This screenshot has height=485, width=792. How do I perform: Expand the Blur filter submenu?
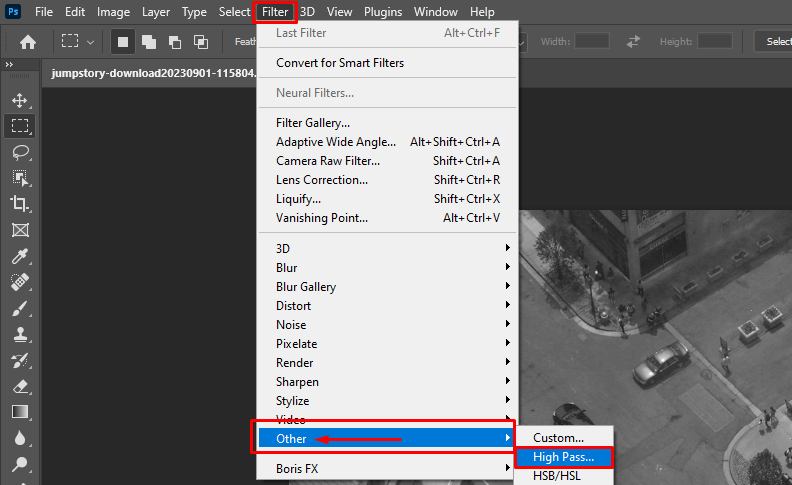click(x=385, y=267)
